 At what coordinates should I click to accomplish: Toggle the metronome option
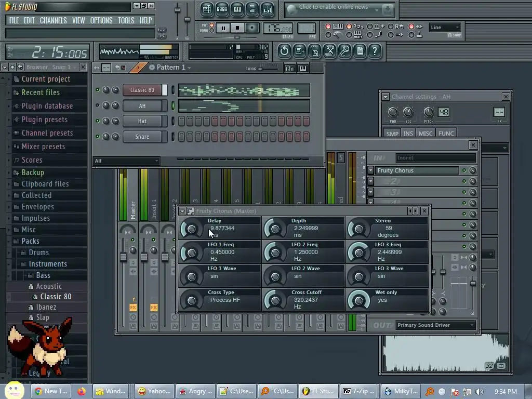pyautogui.click(x=328, y=35)
